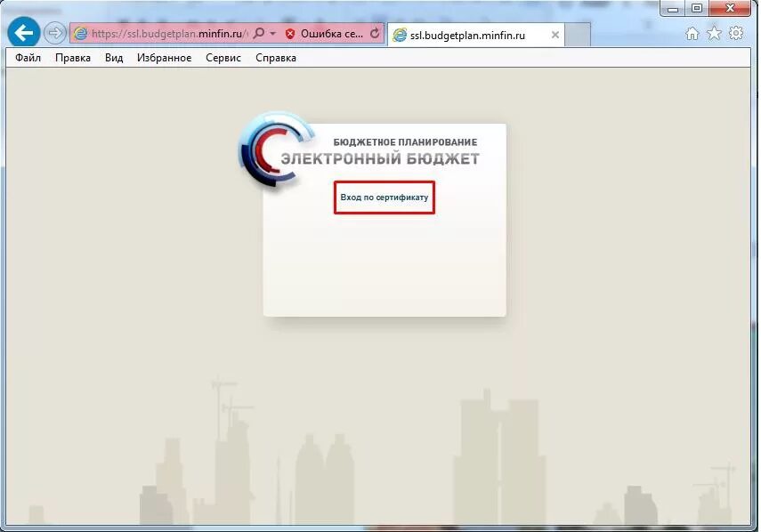761x532 pixels.
Task: Click the red certificate error shield icon
Action: [x=290, y=34]
